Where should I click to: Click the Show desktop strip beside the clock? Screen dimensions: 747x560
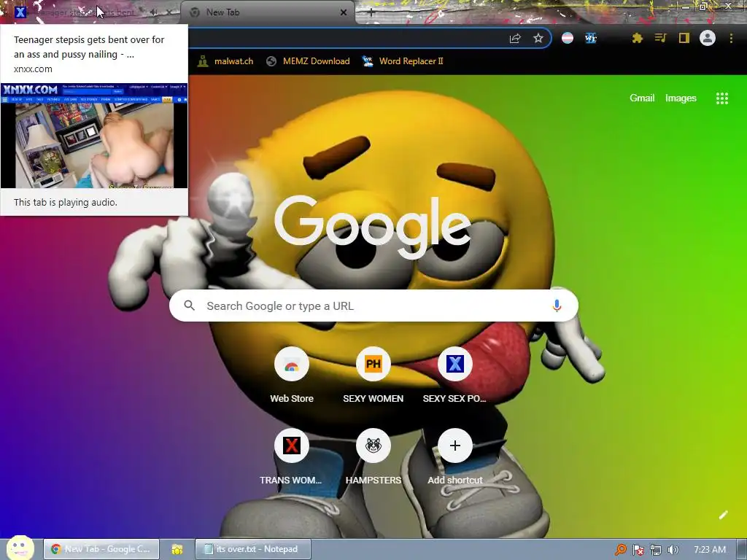click(741, 550)
